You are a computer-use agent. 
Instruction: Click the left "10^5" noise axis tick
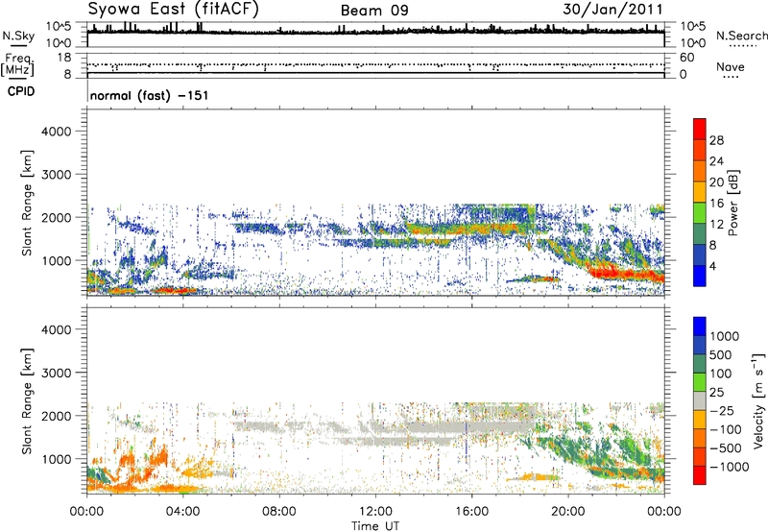click(59, 27)
